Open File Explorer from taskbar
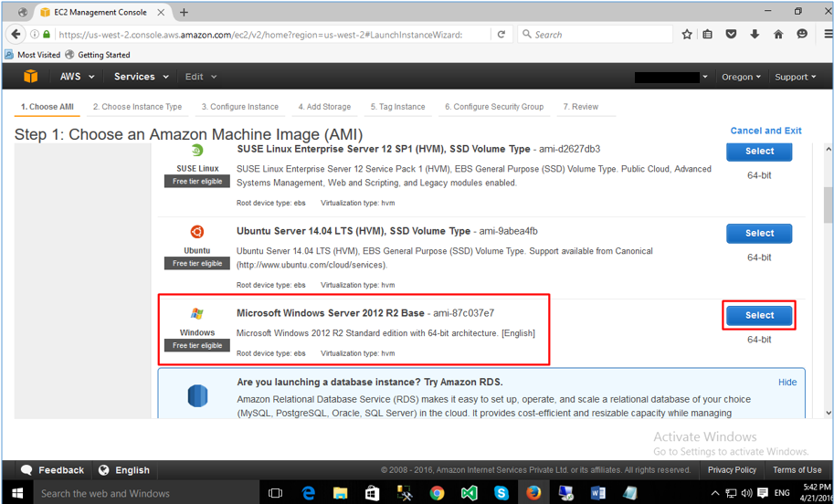 [x=341, y=493]
